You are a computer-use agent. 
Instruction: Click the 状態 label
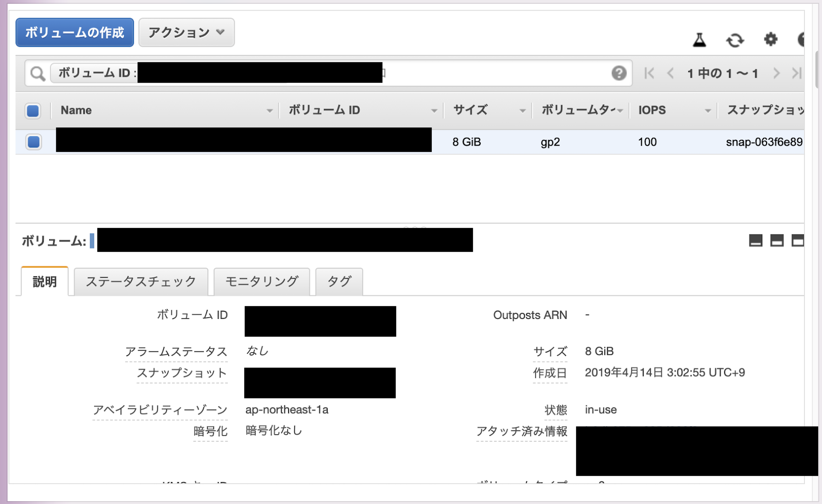click(x=556, y=410)
